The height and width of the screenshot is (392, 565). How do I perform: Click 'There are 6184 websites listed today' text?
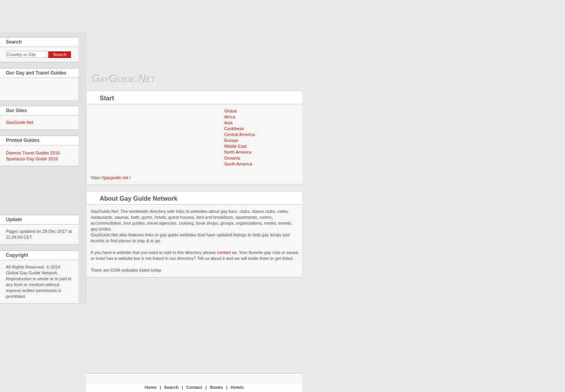pos(126,270)
